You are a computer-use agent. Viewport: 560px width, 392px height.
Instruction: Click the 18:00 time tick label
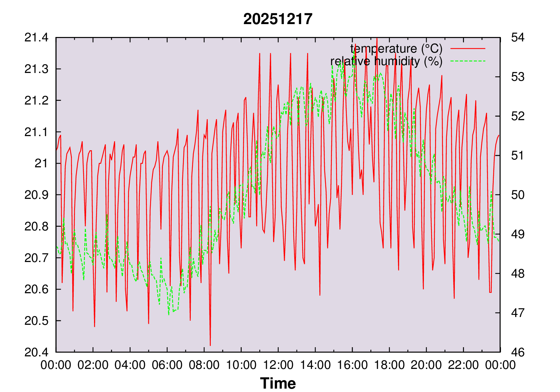click(x=389, y=365)
